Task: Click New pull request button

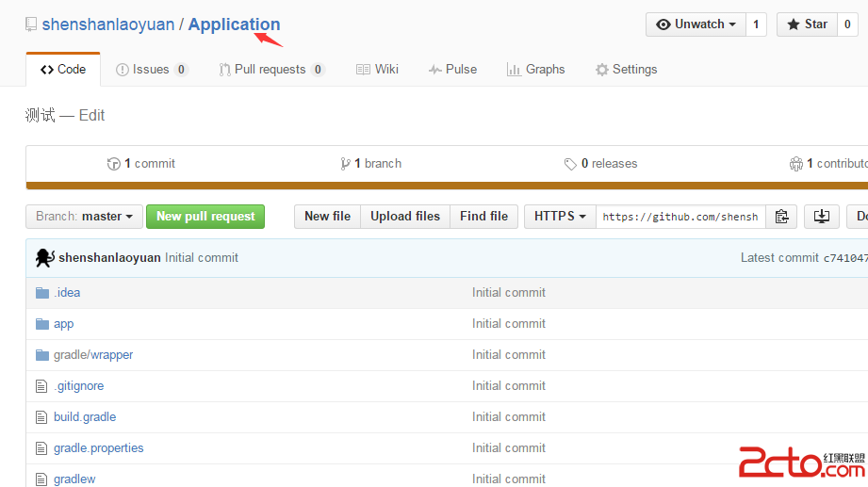Action: tap(205, 217)
